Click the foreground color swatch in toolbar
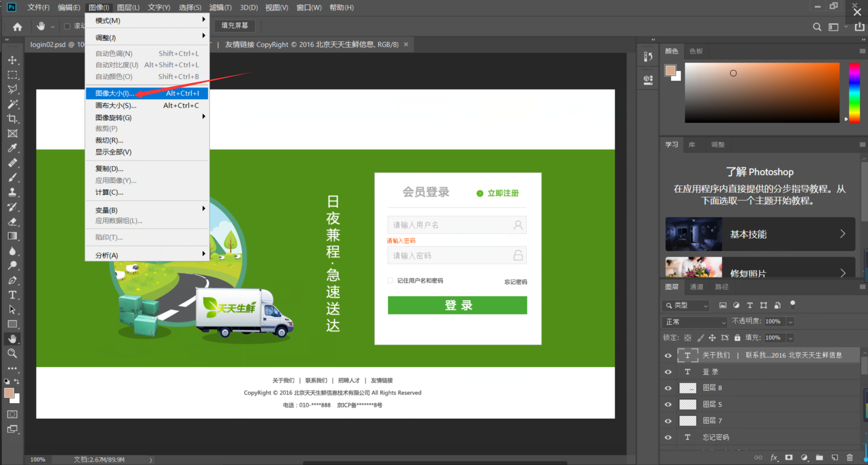 [x=9, y=393]
